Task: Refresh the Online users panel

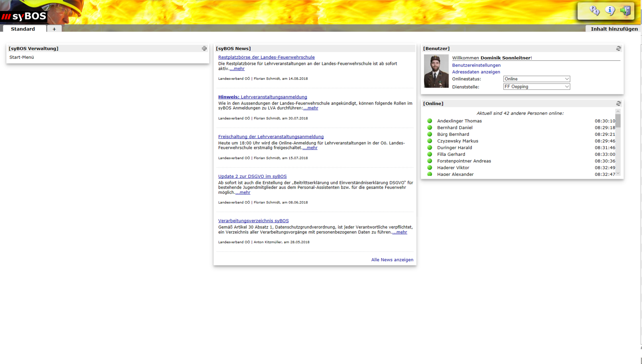Action: (619, 104)
